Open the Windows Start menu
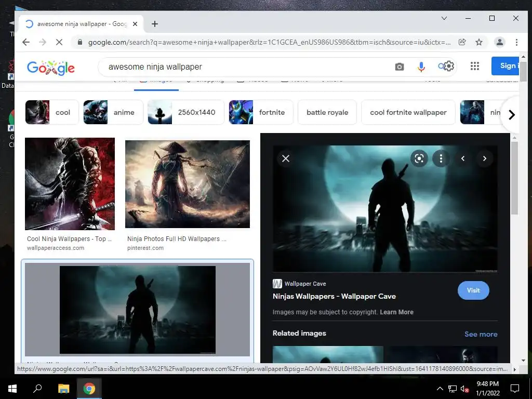This screenshot has width=532, height=399. (12, 388)
